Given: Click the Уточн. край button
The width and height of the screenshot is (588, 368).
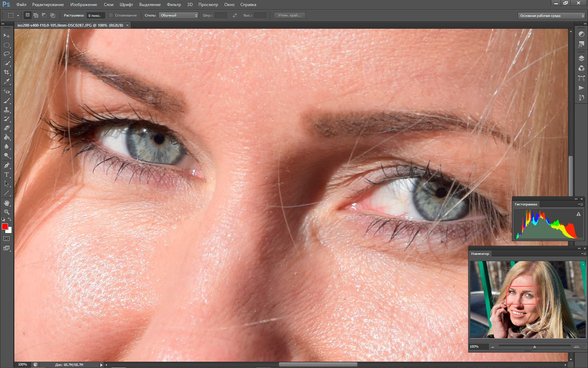Looking at the screenshot, I should tap(289, 15).
